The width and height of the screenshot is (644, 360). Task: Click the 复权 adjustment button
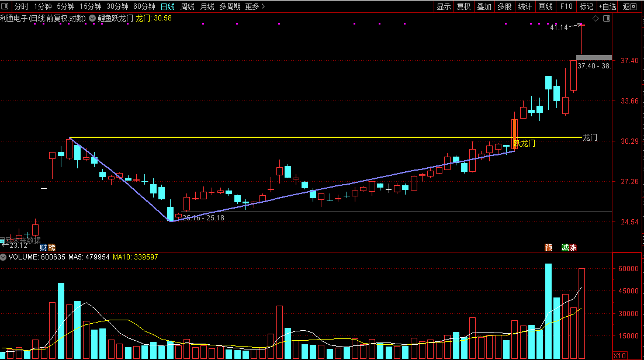(463, 6)
